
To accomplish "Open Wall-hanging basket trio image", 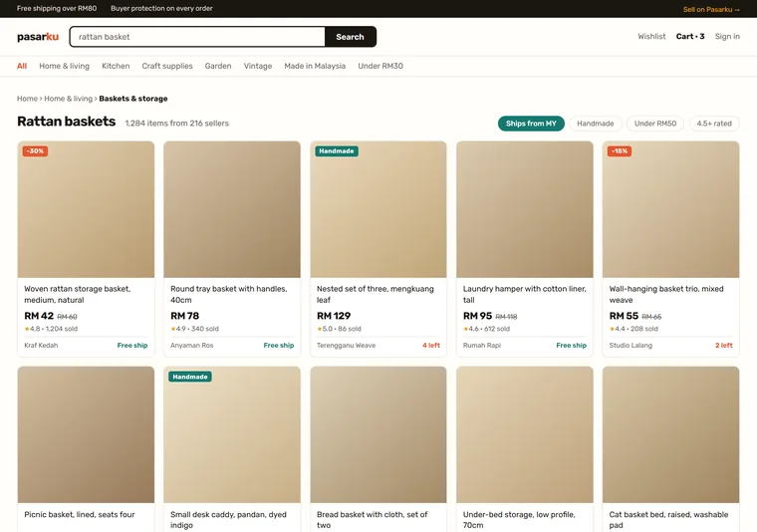I will [671, 209].
